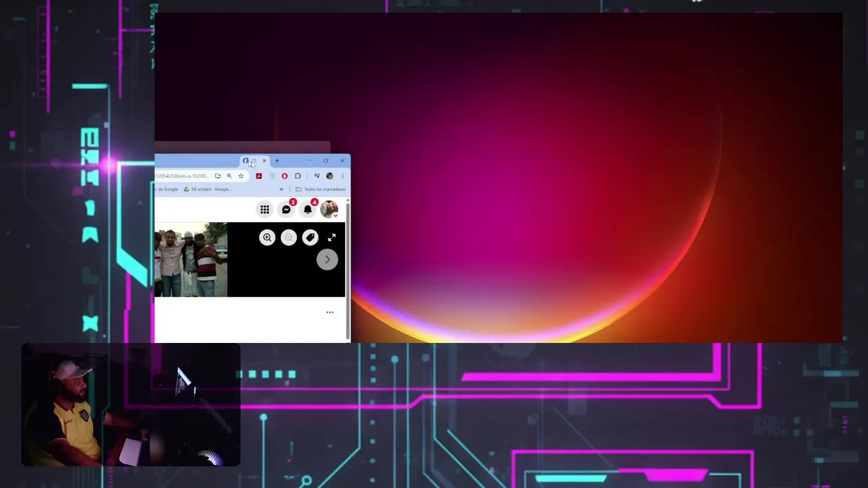
Task: Maximize the browser window
Action: point(325,161)
